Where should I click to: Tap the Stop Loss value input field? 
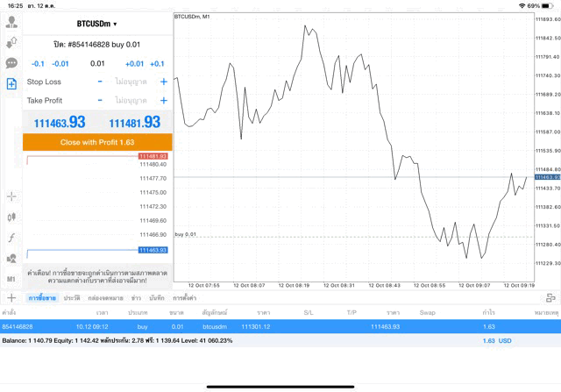coord(131,82)
